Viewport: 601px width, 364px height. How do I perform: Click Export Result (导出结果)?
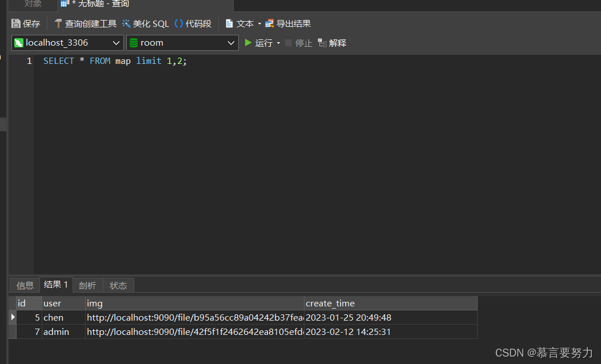(288, 24)
